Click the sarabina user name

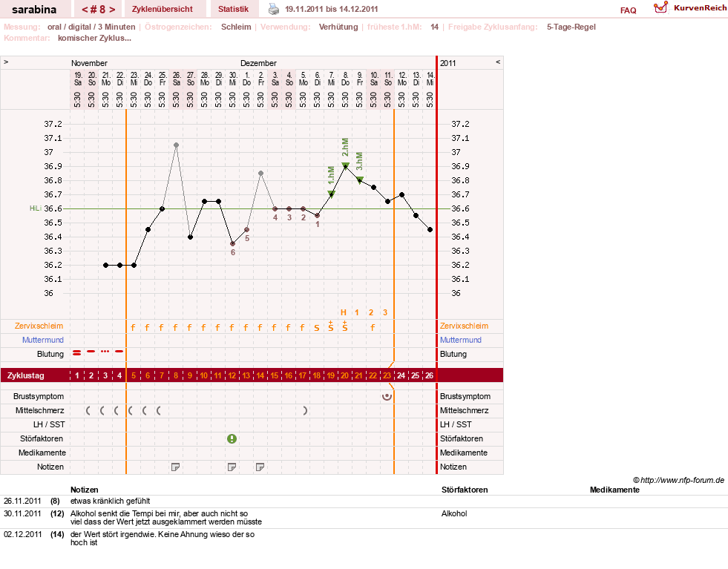34,10
